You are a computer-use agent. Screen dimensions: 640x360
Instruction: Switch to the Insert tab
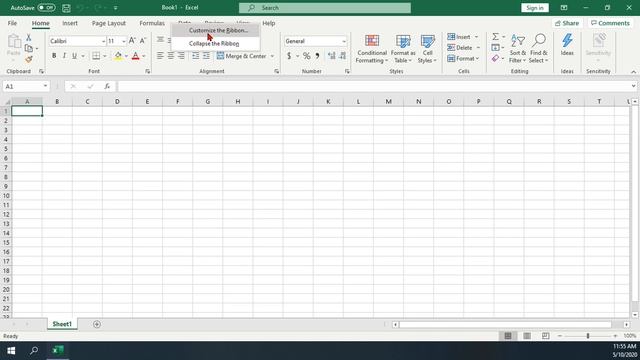pos(70,23)
